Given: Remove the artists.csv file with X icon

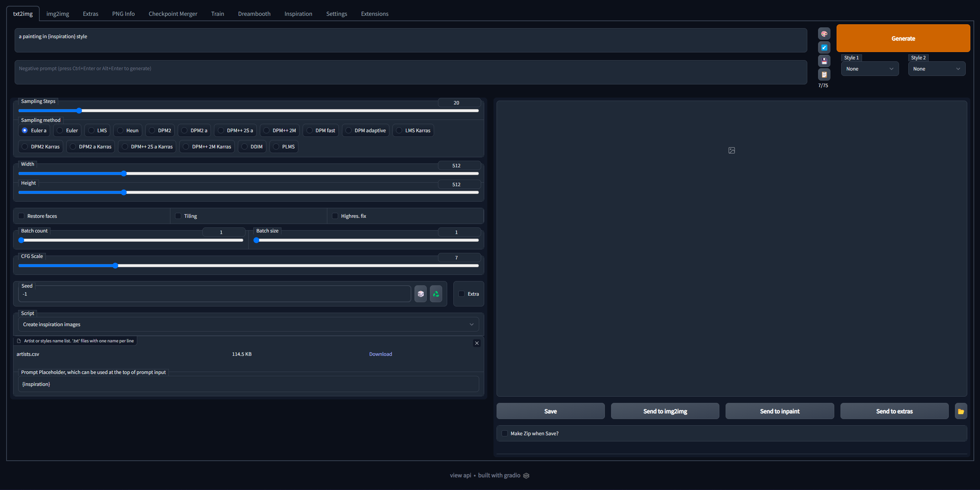Looking at the screenshot, I should point(477,343).
